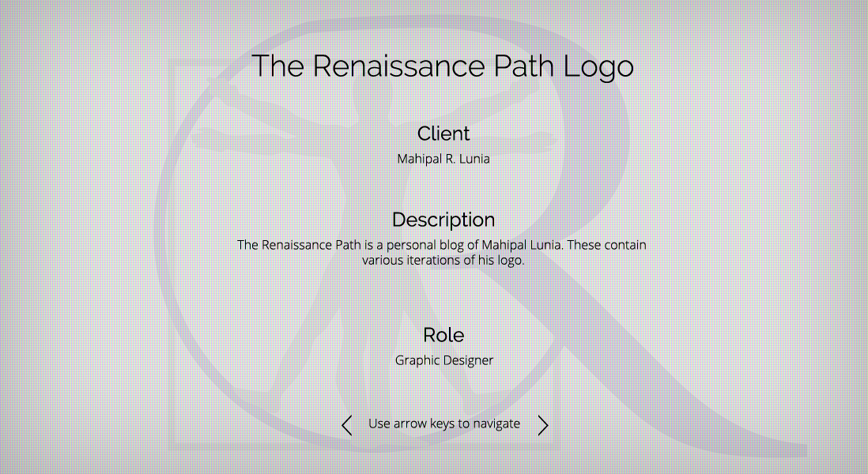Select 'The Renaissance Path Logo' title
The height and width of the screenshot is (474, 868).
coord(442,66)
